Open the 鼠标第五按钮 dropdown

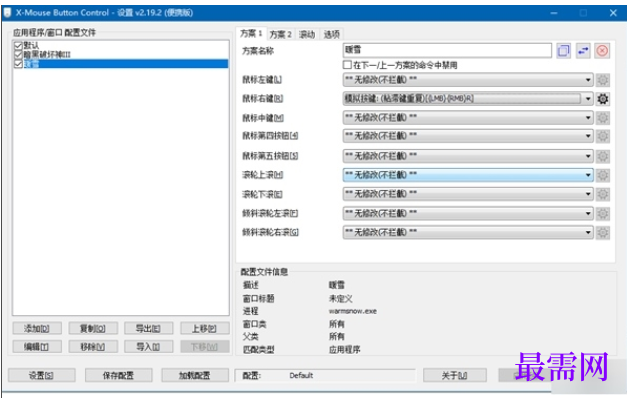point(468,156)
